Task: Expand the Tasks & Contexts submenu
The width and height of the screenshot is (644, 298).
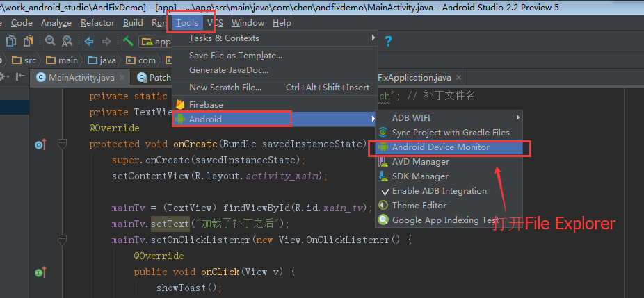Action: click(275, 38)
